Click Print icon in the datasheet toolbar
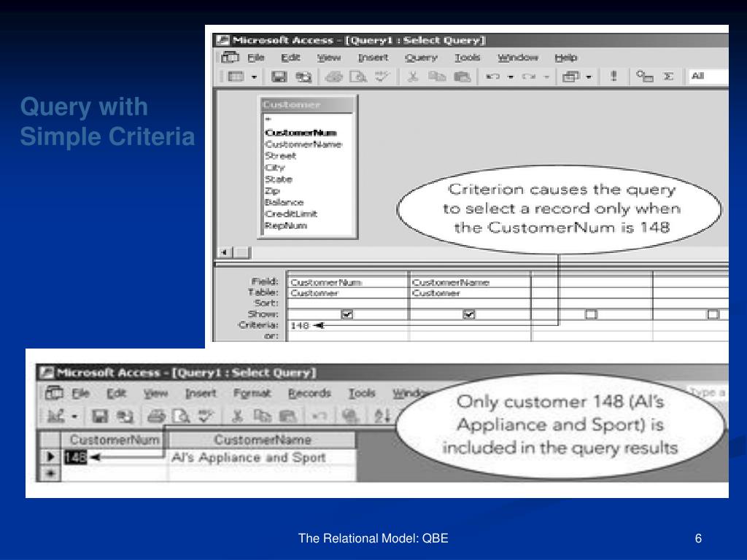 coord(156,416)
